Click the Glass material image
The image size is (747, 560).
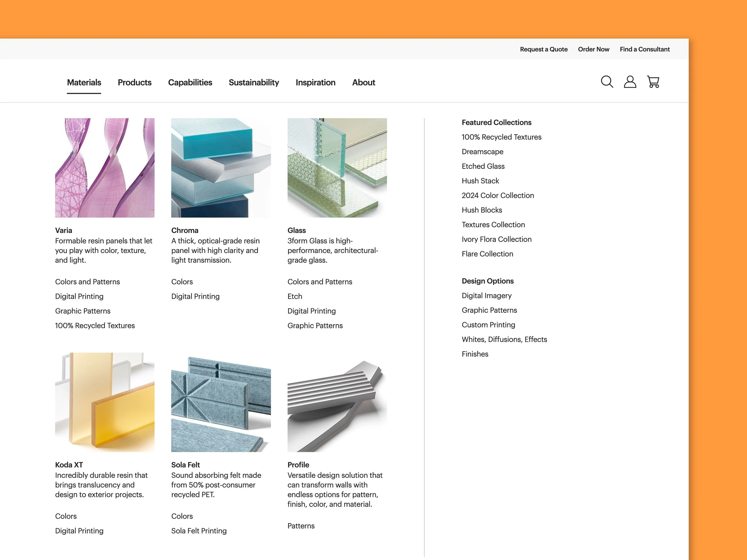pos(337,168)
